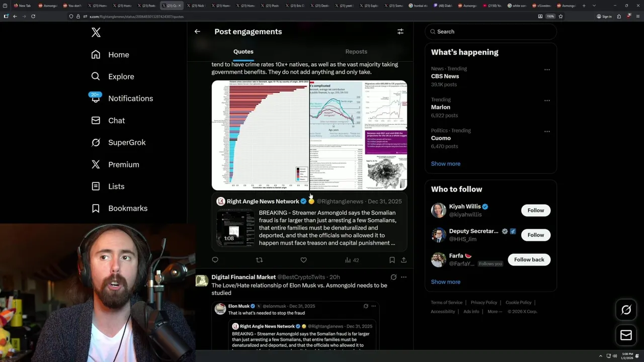Bookmark this page with the star icon
Image resolution: width=644 pixels, height=362 pixels.
[x=560, y=16]
